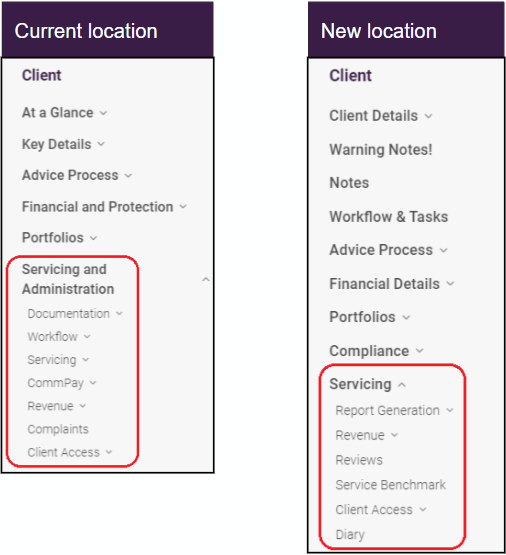
Task: Open Notes in new location menu
Action: (349, 183)
